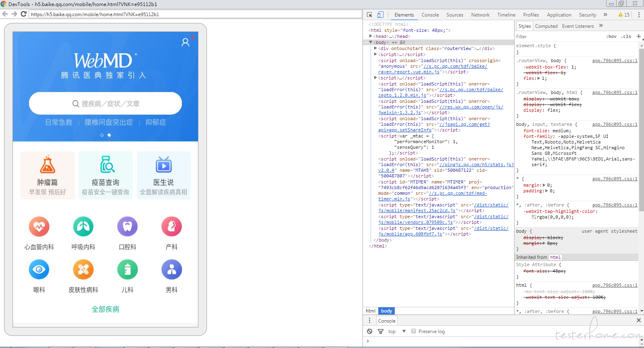The image size is (644, 348).
Task: Toggle the device toolbar icon
Action: tap(380, 15)
